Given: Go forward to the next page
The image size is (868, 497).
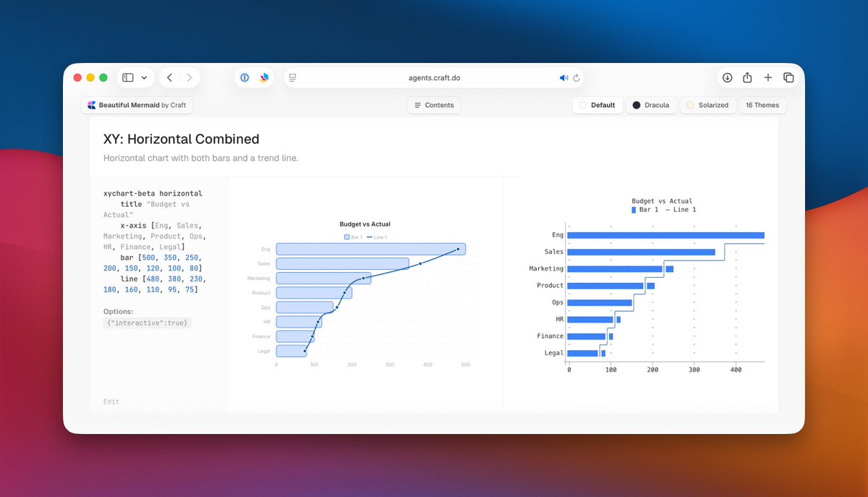Looking at the screenshot, I should coord(190,77).
